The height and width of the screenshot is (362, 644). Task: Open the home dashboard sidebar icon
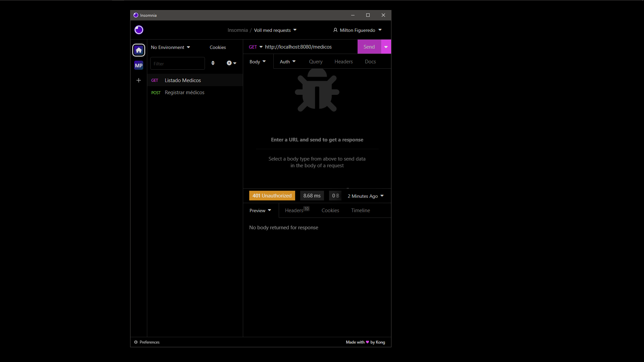click(139, 50)
